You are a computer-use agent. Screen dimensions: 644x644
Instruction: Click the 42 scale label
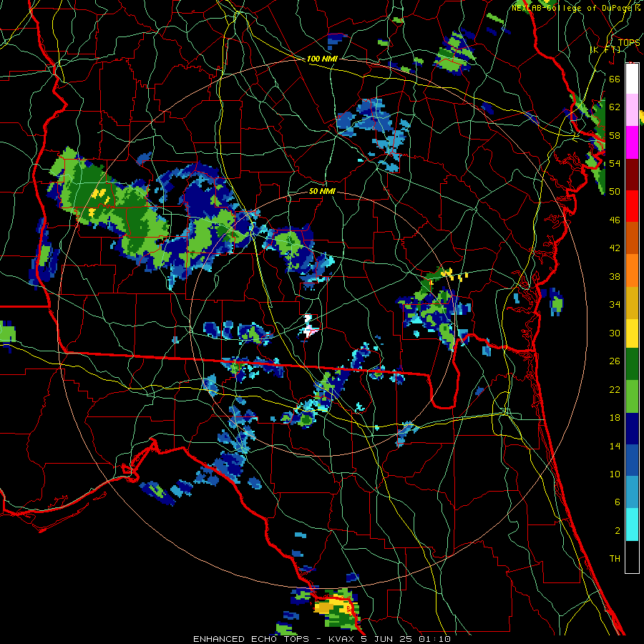615,248
